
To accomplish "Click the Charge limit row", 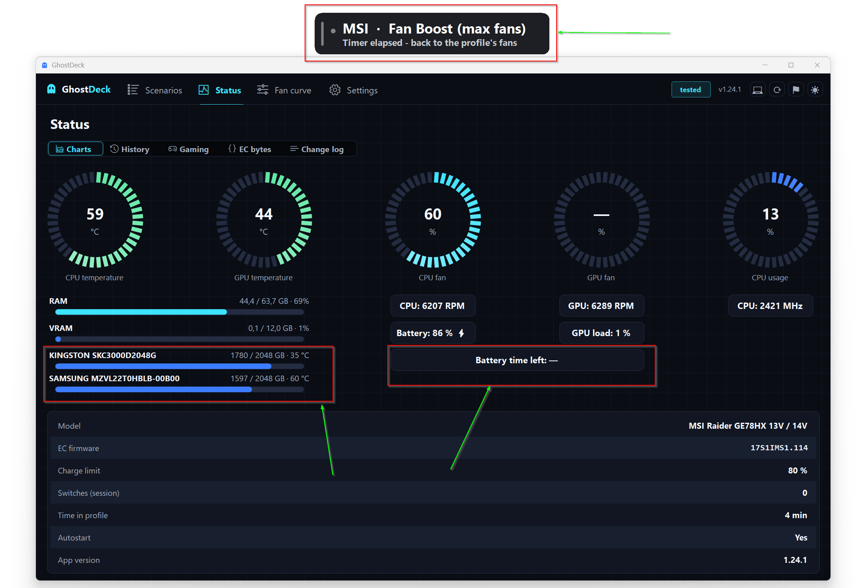I will click(433, 470).
